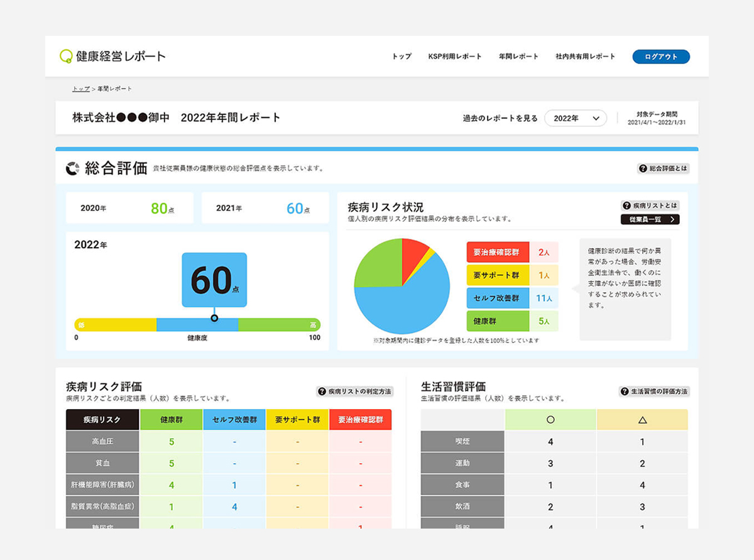
Task: Select the 貧血 row label
Action: tap(102, 464)
